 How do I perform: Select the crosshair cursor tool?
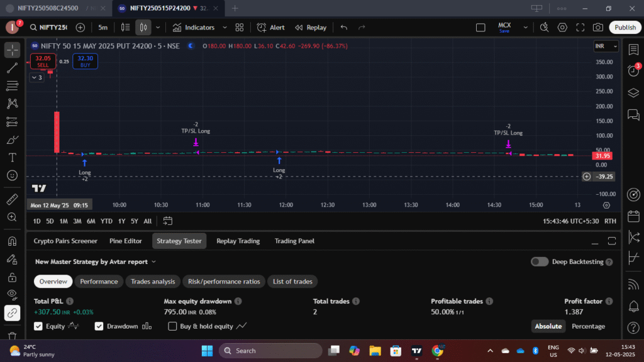(x=13, y=50)
